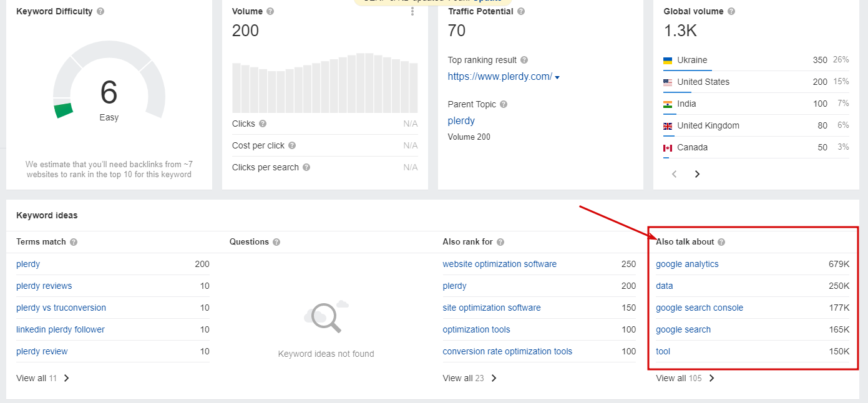The image size is (868, 403).
Task: Click the Questions help icon
Action: click(x=276, y=242)
